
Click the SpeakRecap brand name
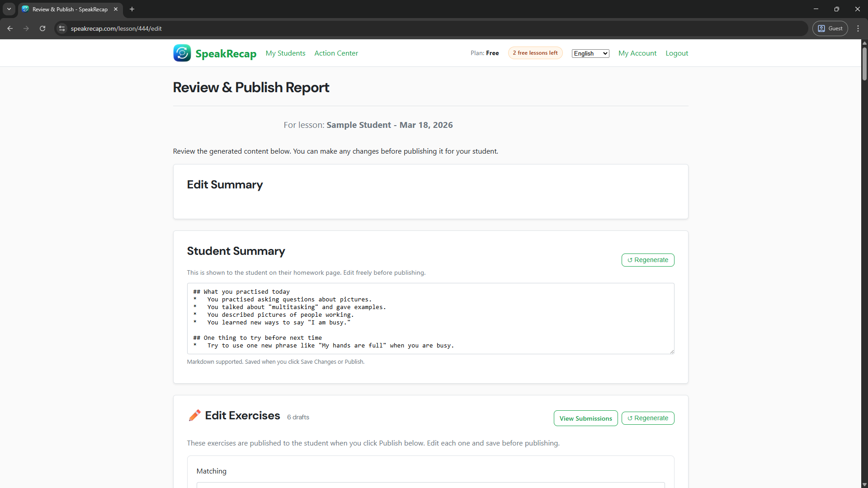226,54
